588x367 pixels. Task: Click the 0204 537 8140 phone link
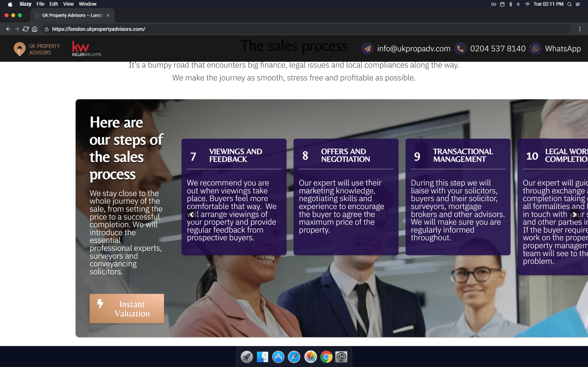click(498, 48)
